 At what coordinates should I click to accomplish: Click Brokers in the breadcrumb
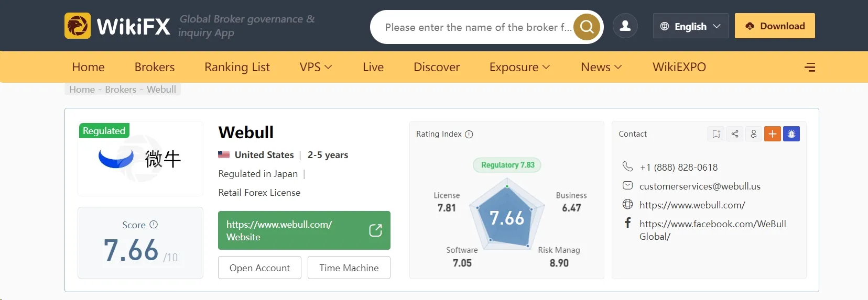(x=121, y=89)
